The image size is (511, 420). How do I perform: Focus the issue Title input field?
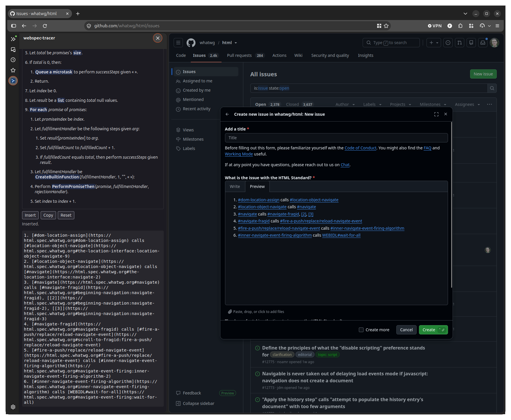pyautogui.click(x=336, y=138)
